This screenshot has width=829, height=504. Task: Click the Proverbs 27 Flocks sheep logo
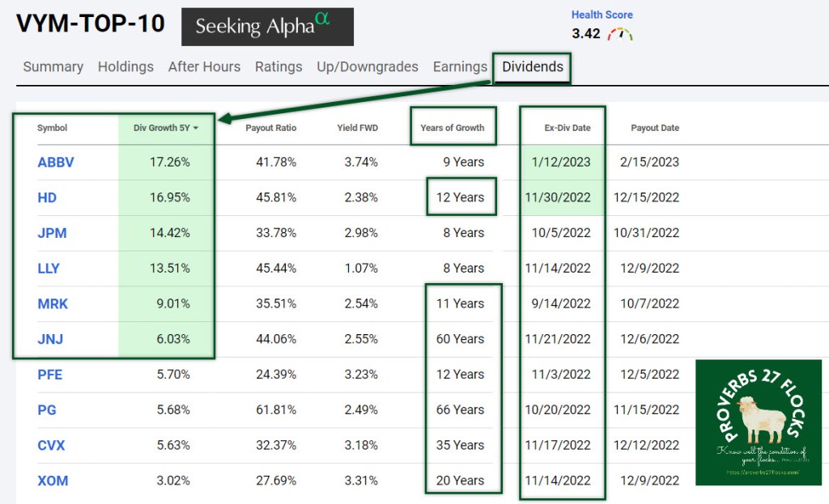coord(759,422)
